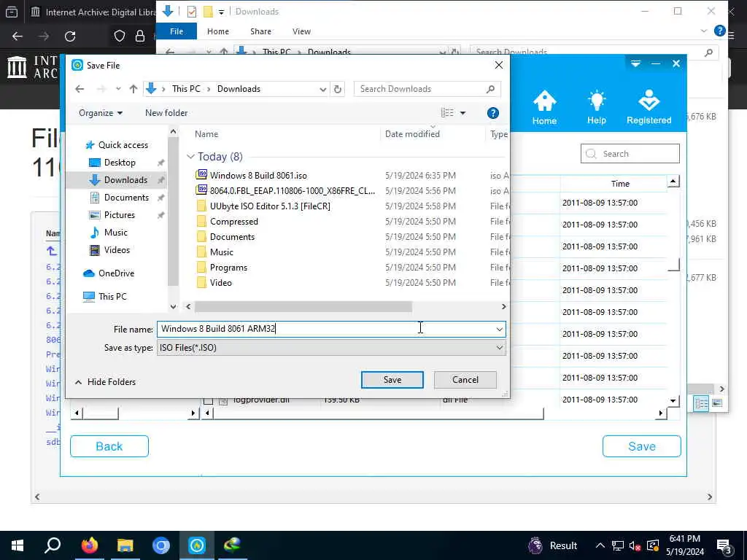The image size is (747, 560).
Task: Open the ISO Editor menu dropdown icon
Action: (x=635, y=63)
